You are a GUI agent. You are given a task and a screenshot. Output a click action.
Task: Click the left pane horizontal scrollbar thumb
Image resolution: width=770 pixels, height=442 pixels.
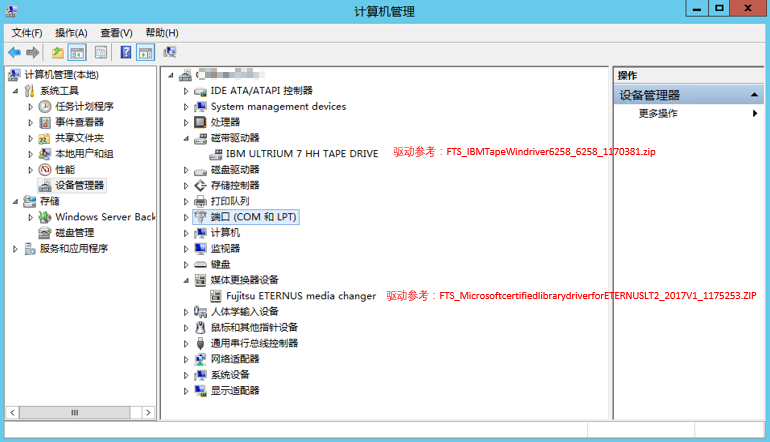(x=75, y=413)
